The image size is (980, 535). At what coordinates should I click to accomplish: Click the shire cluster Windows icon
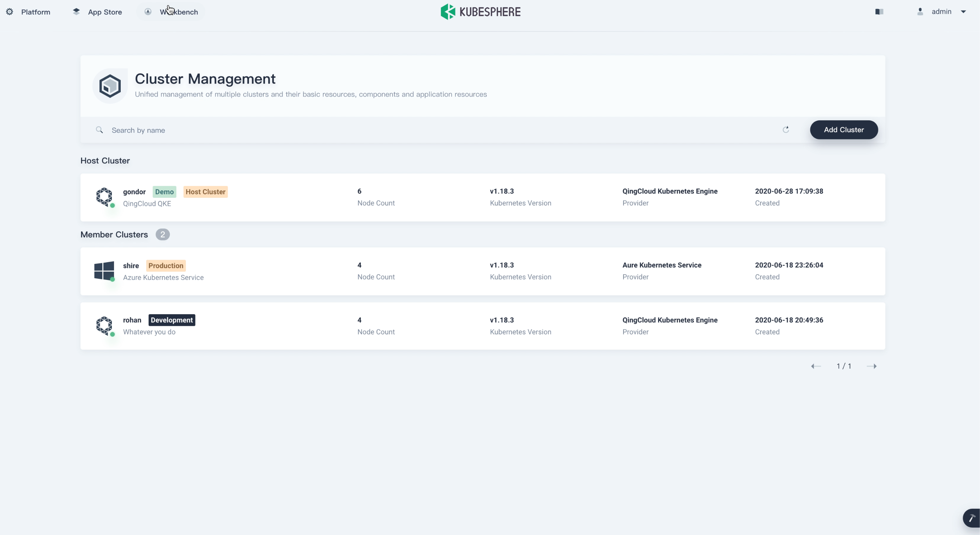coord(104,271)
